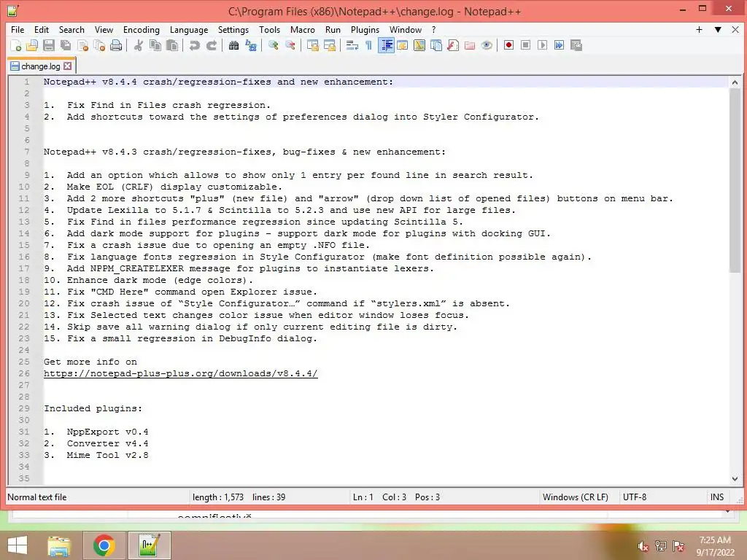Click the user-defined language toolbar icon
The height and width of the screenshot is (560, 747).
point(403,45)
